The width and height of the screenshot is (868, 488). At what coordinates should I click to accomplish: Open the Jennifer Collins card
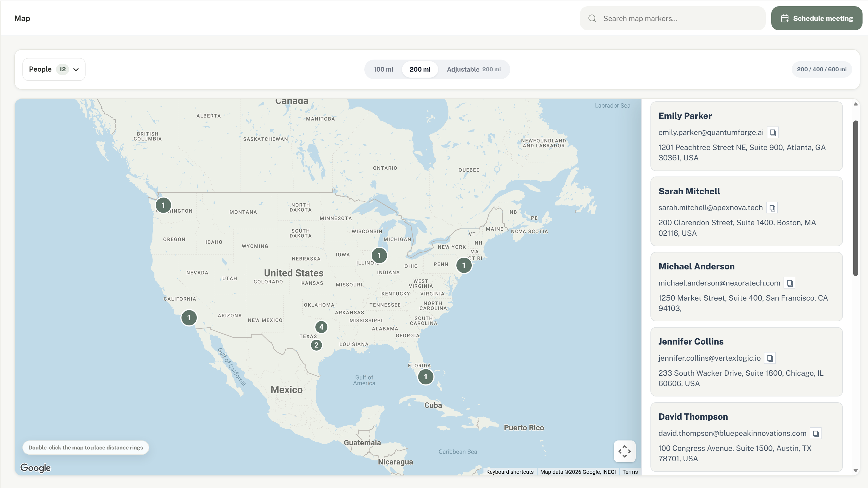[x=746, y=362]
